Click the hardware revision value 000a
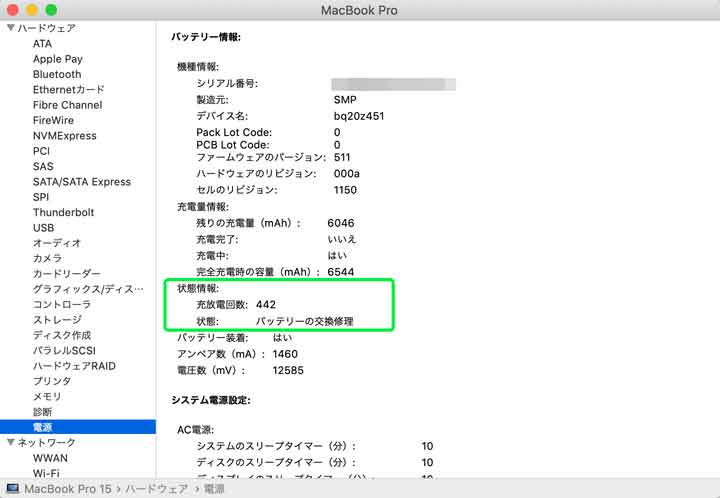This screenshot has width=720, height=498. pos(347,173)
